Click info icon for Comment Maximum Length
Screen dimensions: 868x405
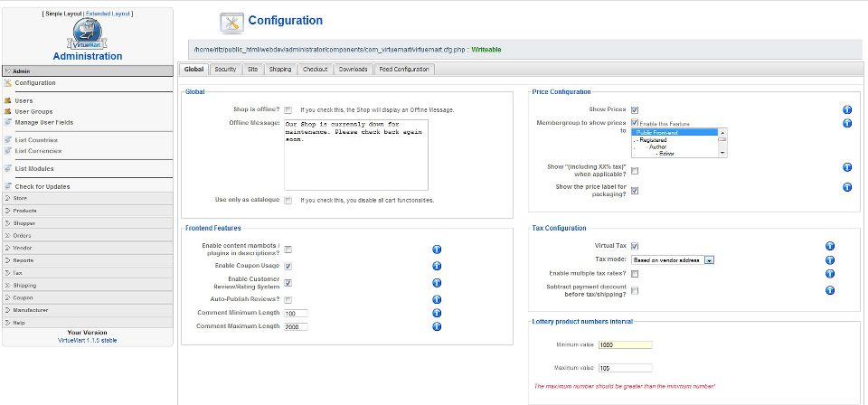[x=437, y=326]
